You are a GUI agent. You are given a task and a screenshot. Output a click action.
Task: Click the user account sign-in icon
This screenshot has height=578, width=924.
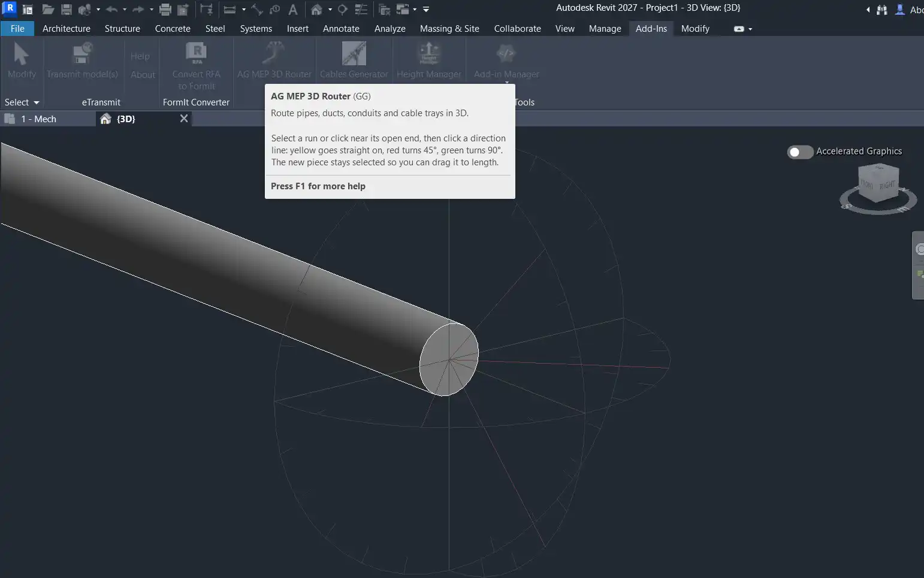click(x=899, y=10)
